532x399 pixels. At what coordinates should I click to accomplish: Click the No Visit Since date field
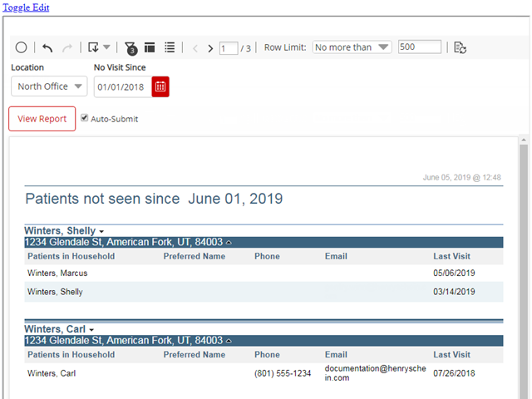(122, 86)
